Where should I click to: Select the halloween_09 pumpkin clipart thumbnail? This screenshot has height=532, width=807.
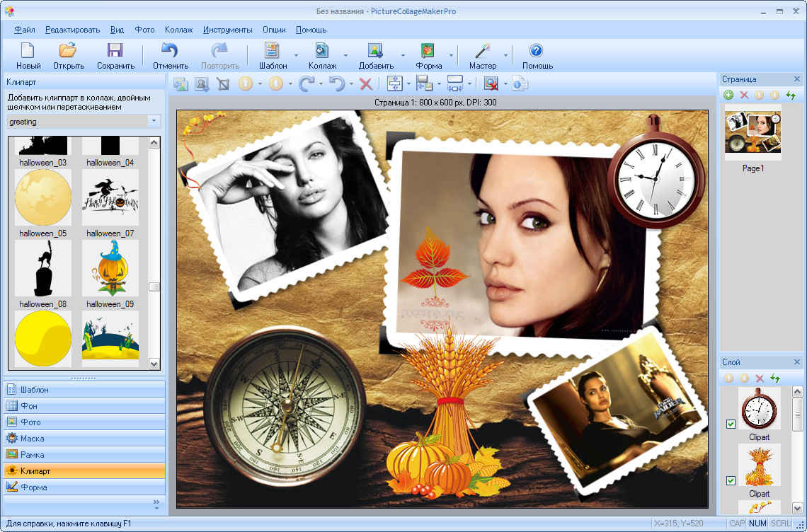[x=110, y=269]
